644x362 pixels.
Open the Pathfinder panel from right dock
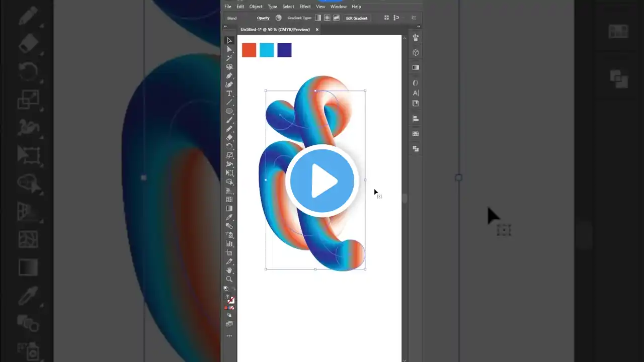click(416, 149)
